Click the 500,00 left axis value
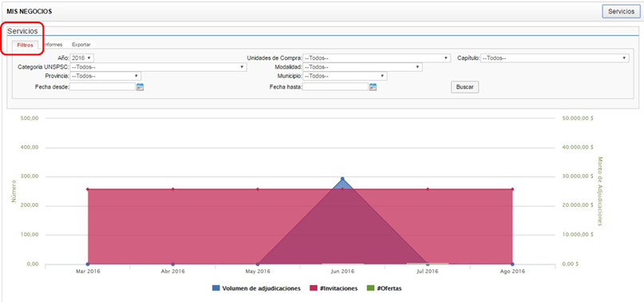This screenshot has width=644, height=302. pyautogui.click(x=30, y=118)
